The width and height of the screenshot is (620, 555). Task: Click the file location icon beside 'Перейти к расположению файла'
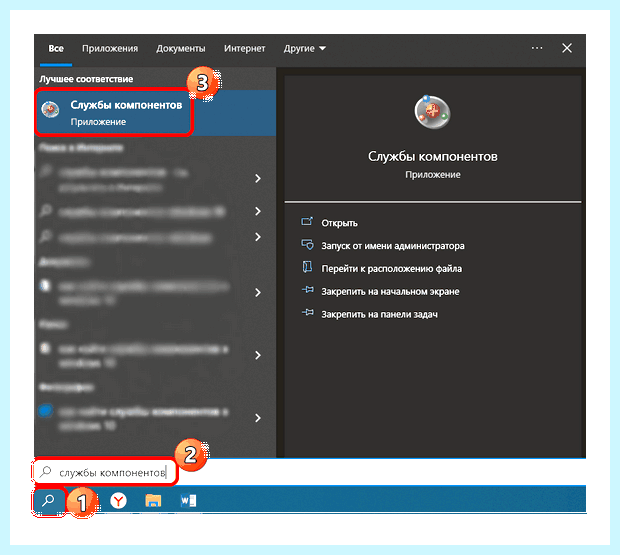tap(307, 267)
